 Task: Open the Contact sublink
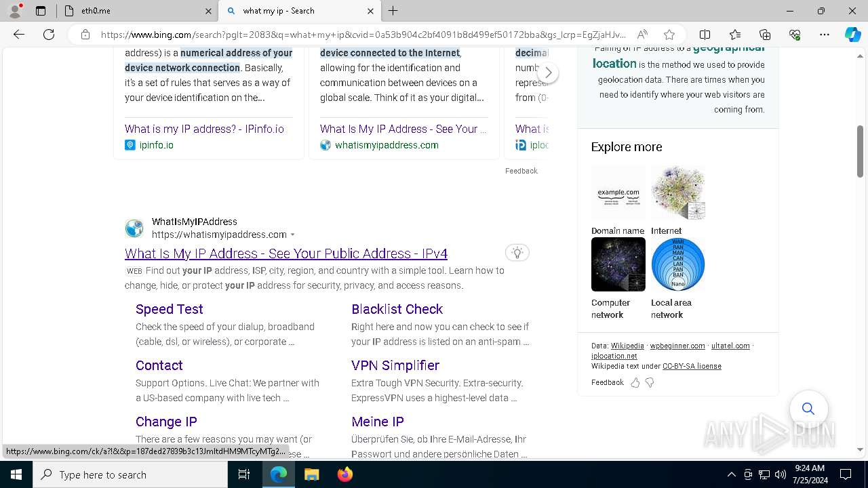[x=159, y=365]
